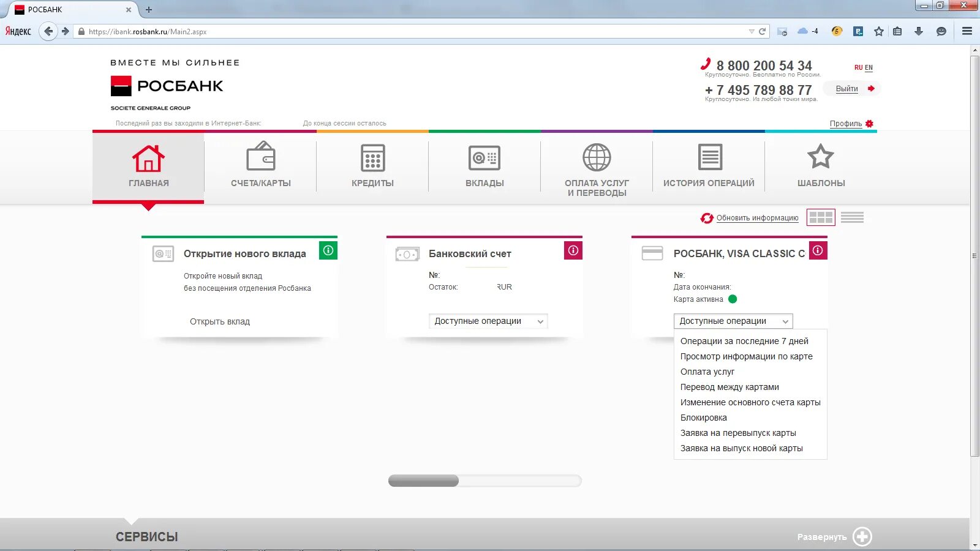
Task: Open the Шаблоны star icon
Action: (x=821, y=156)
